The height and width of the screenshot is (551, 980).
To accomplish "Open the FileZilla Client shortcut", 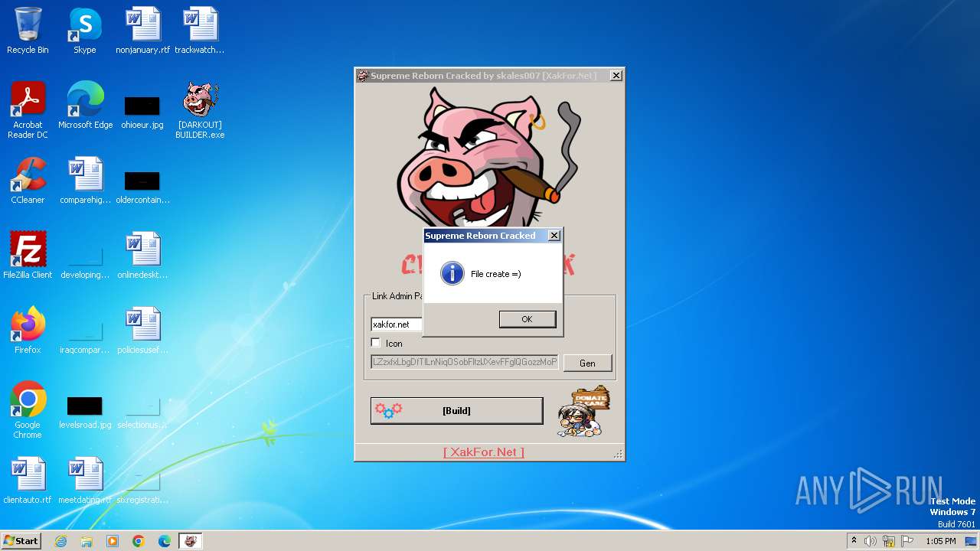I will 28,256.
